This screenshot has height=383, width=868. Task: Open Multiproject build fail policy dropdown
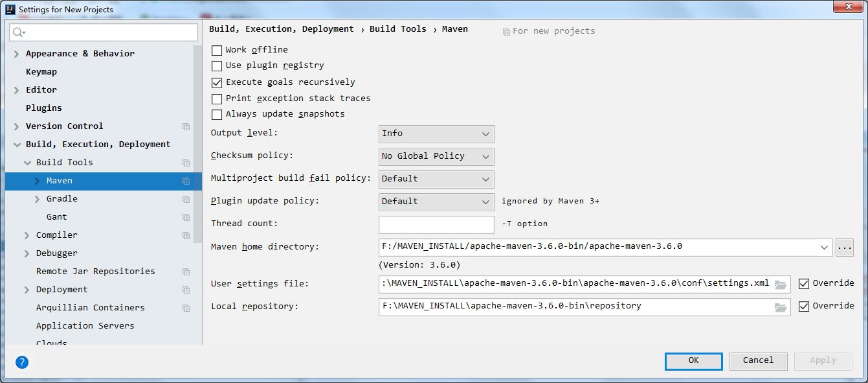436,179
